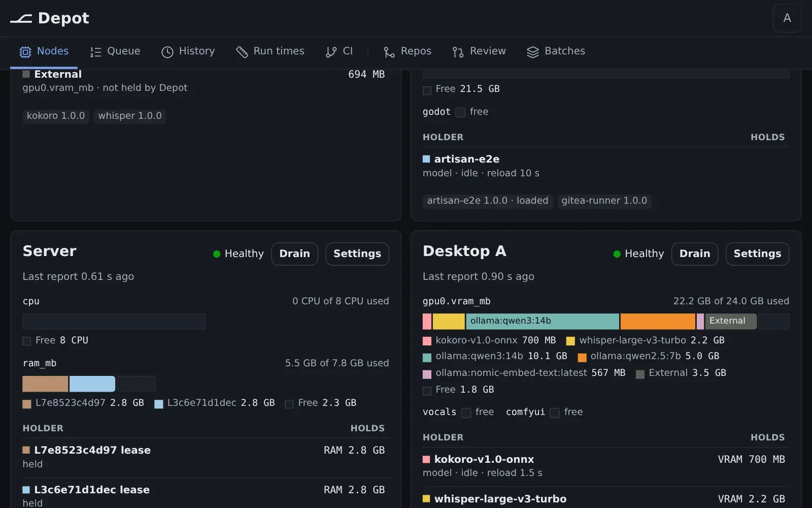The image size is (812, 508).
Task: Switch to the Run times tab
Action: tap(270, 51)
